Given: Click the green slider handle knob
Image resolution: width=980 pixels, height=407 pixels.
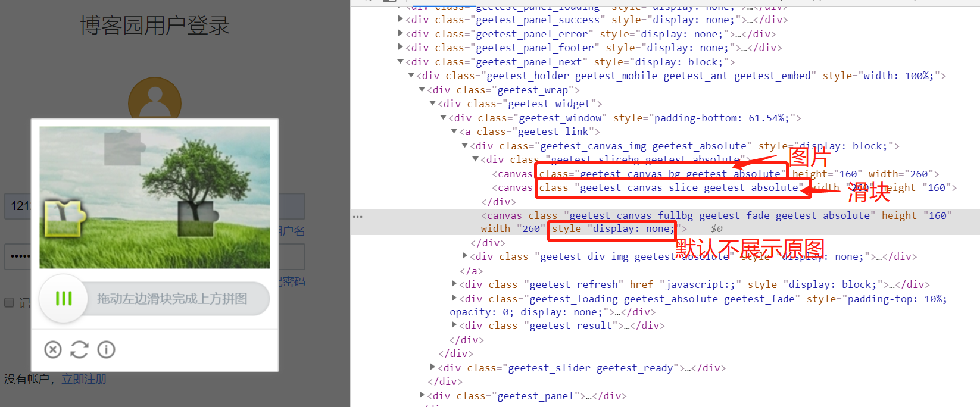Looking at the screenshot, I should coord(64,299).
